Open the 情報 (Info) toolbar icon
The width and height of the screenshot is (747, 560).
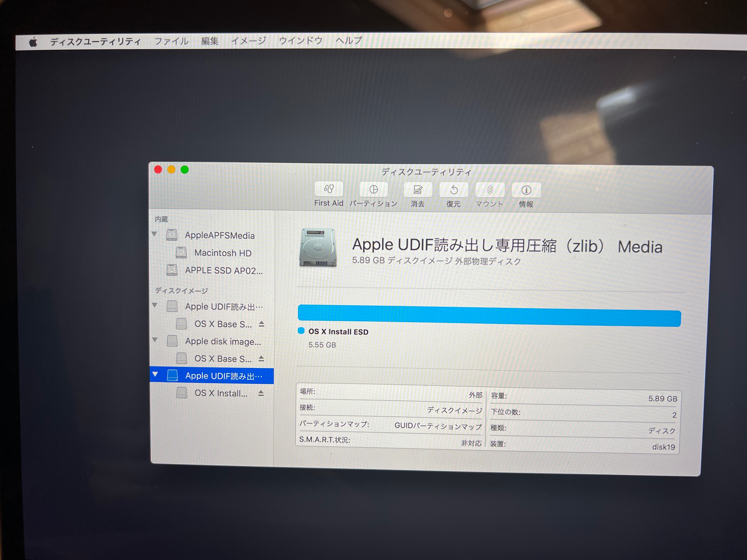coord(526,190)
